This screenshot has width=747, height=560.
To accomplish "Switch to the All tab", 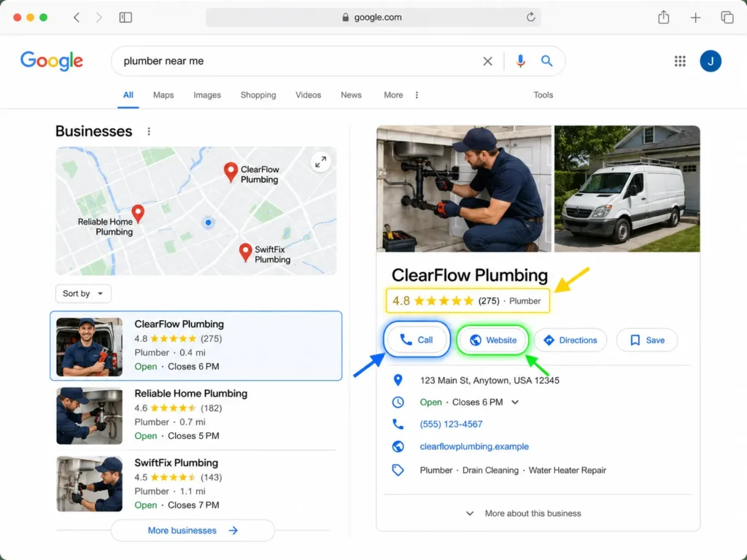I will (128, 95).
